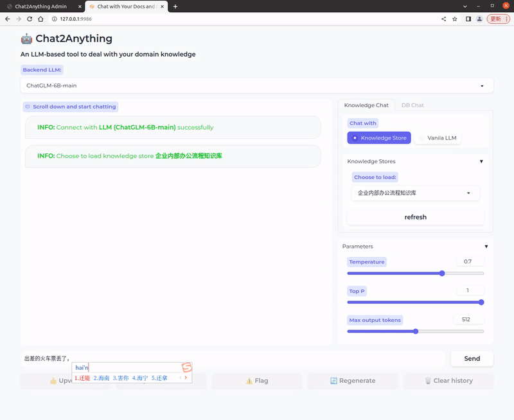Go back using the browser back arrow

point(8,19)
